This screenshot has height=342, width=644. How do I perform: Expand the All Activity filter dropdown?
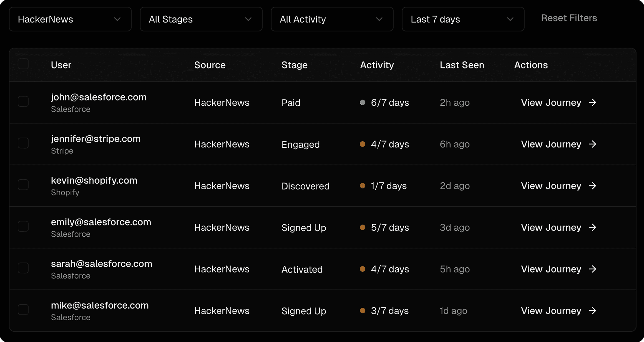pos(332,19)
